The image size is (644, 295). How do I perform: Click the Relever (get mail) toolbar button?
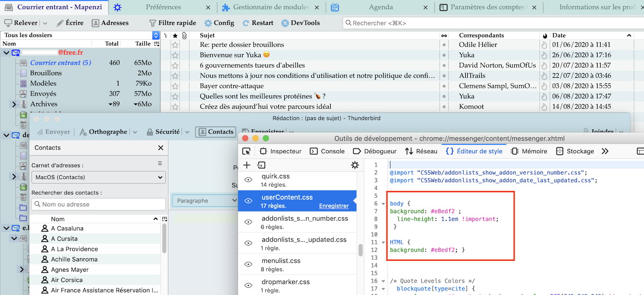21,23
